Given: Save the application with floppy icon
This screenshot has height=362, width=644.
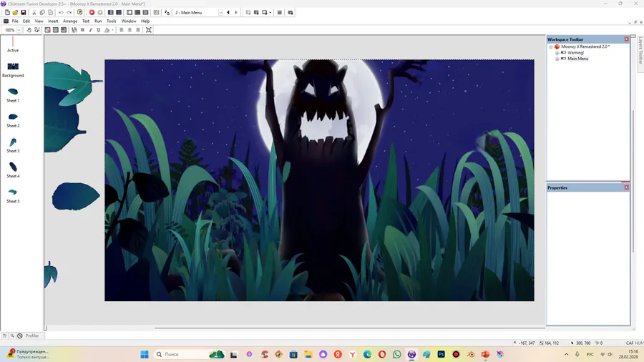Looking at the screenshot, I should [24, 12].
